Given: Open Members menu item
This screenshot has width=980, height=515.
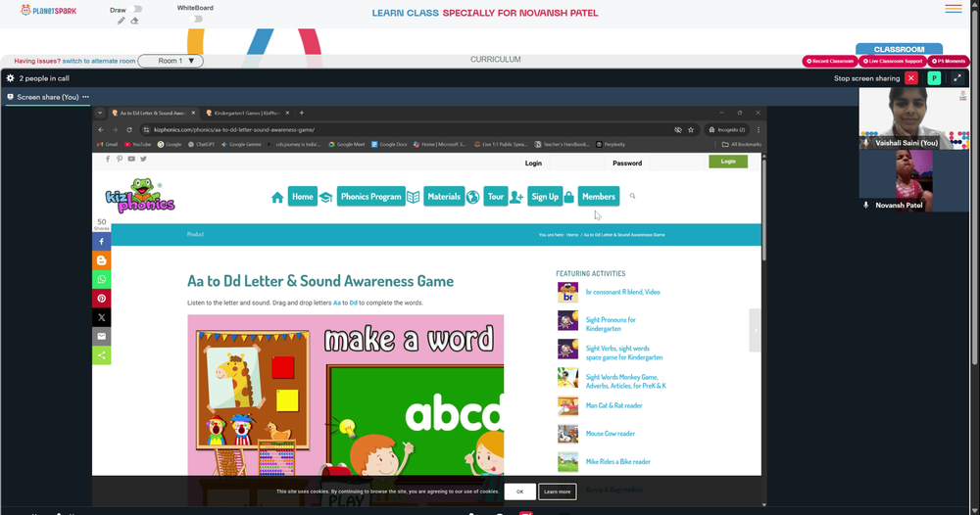Looking at the screenshot, I should pos(599,197).
